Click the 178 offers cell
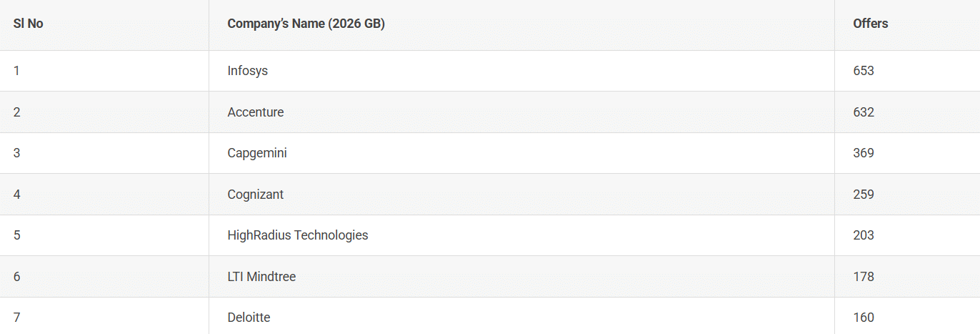 coord(864,277)
